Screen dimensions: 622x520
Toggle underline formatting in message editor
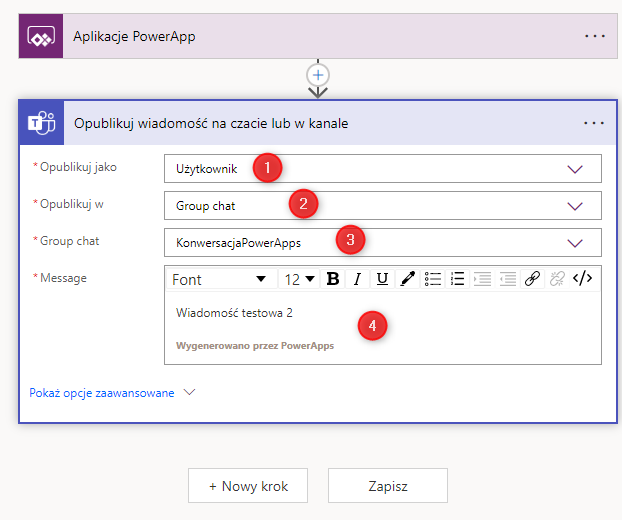tap(383, 279)
